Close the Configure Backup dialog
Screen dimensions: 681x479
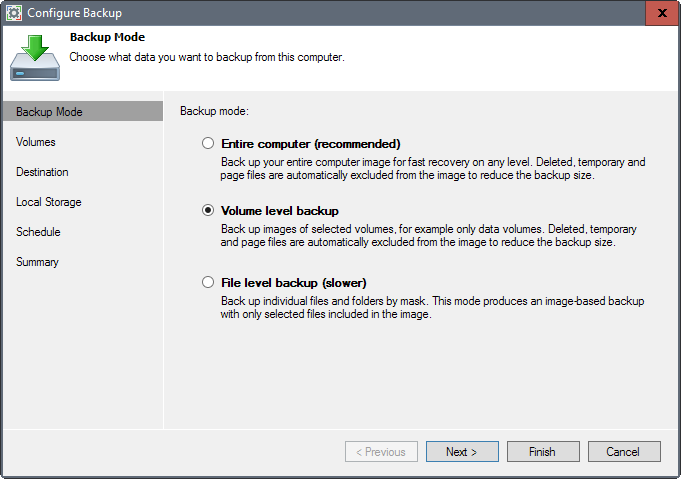coord(662,13)
